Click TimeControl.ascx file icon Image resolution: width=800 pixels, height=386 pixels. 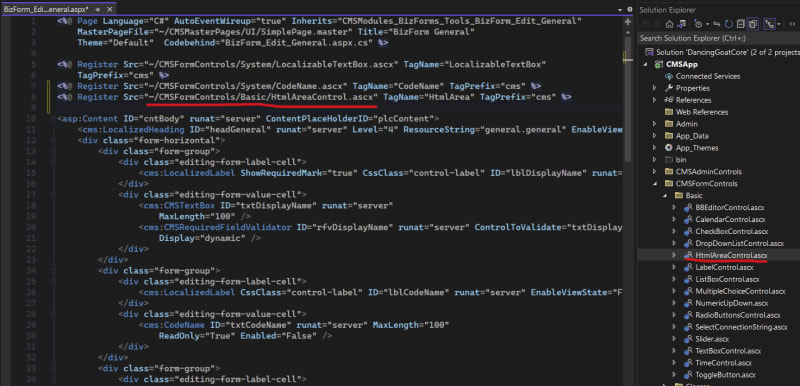click(688, 363)
